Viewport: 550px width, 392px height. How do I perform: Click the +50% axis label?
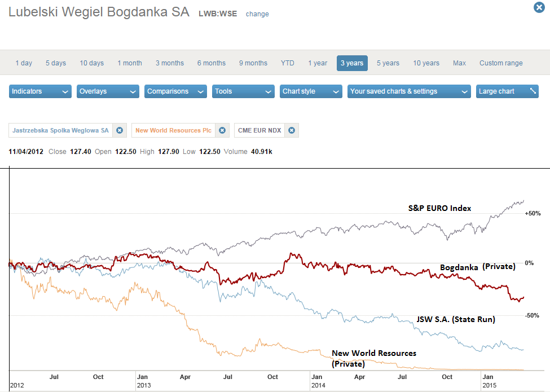pyautogui.click(x=533, y=213)
